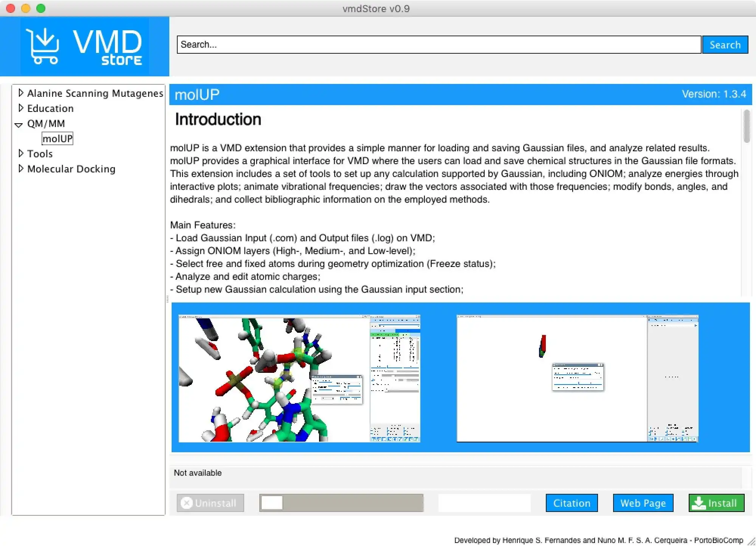
Task: Click the Install button icon
Action: point(700,503)
